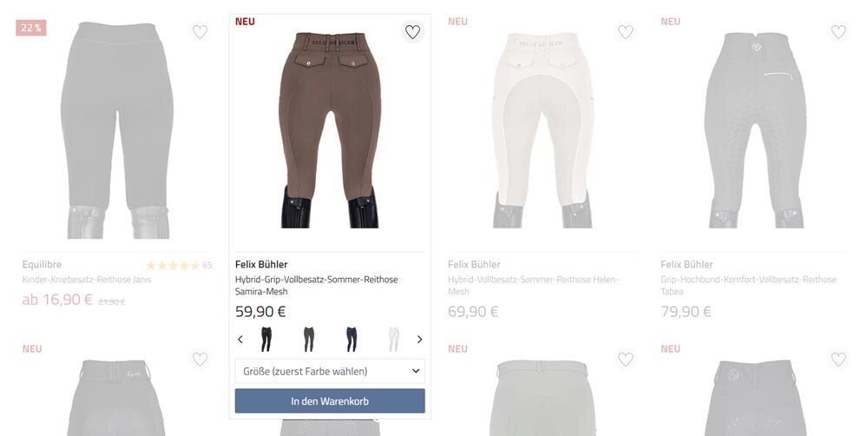
Task: Select the black color variant
Action: 266,340
